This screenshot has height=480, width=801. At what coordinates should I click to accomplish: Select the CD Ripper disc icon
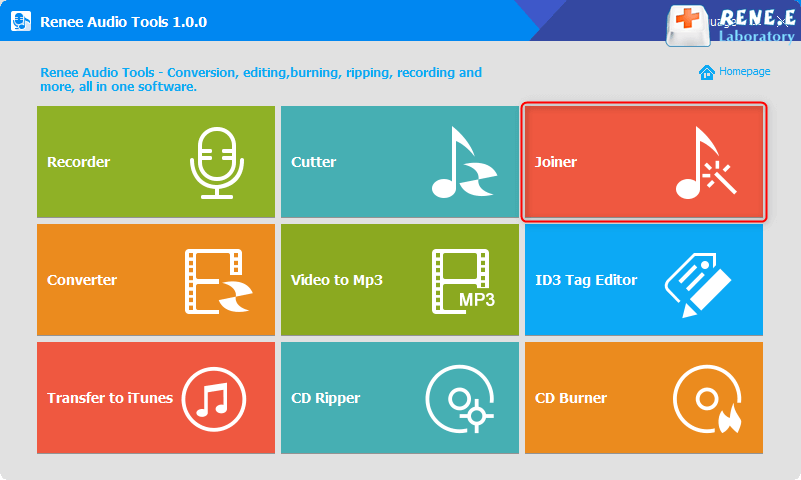tap(460, 399)
